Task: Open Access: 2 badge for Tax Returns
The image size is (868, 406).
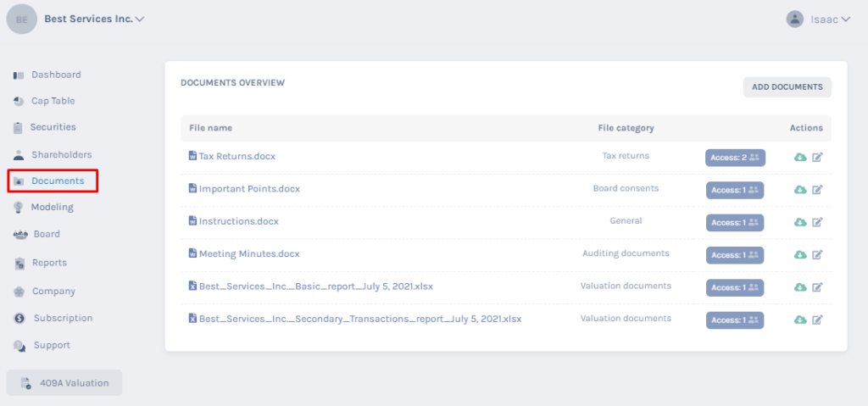Action: 735,158
